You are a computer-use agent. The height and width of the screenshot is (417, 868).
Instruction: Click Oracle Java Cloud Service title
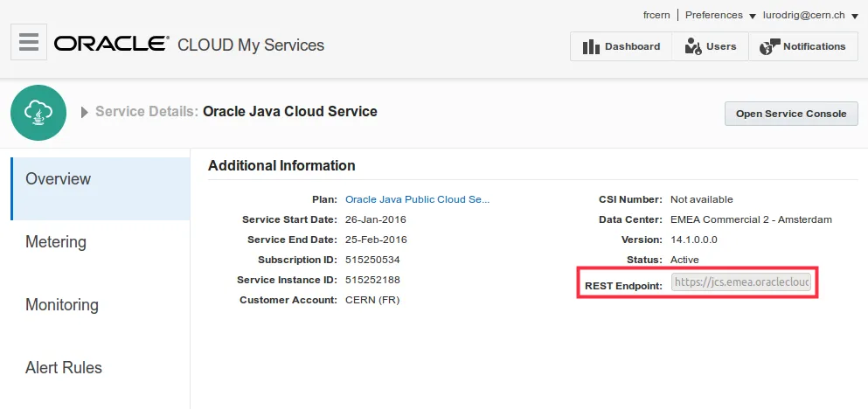coord(290,112)
